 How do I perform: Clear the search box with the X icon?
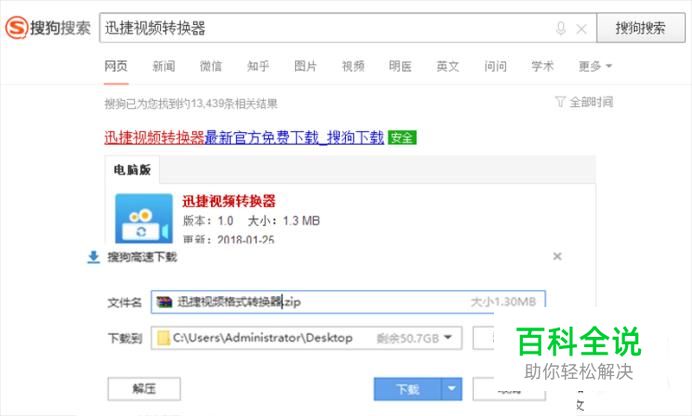point(582,29)
